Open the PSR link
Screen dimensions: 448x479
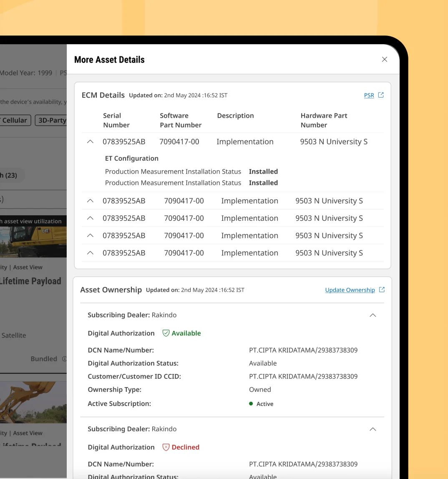coord(369,95)
